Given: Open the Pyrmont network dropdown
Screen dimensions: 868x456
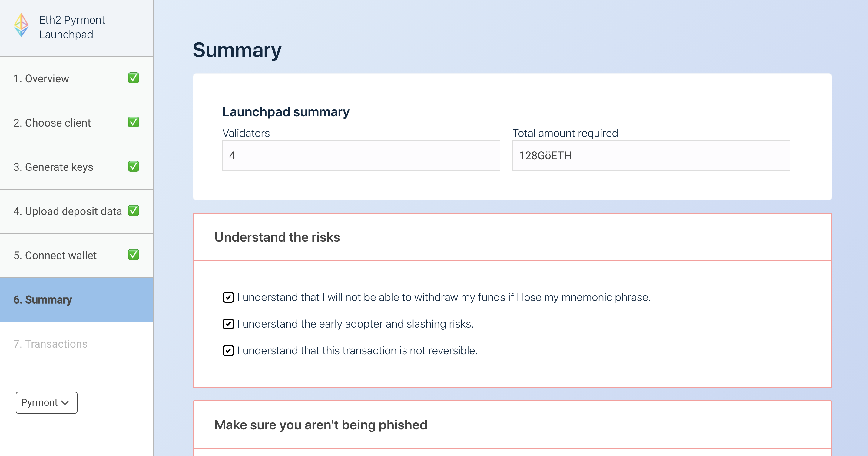Looking at the screenshot, I should pos(46,402).
